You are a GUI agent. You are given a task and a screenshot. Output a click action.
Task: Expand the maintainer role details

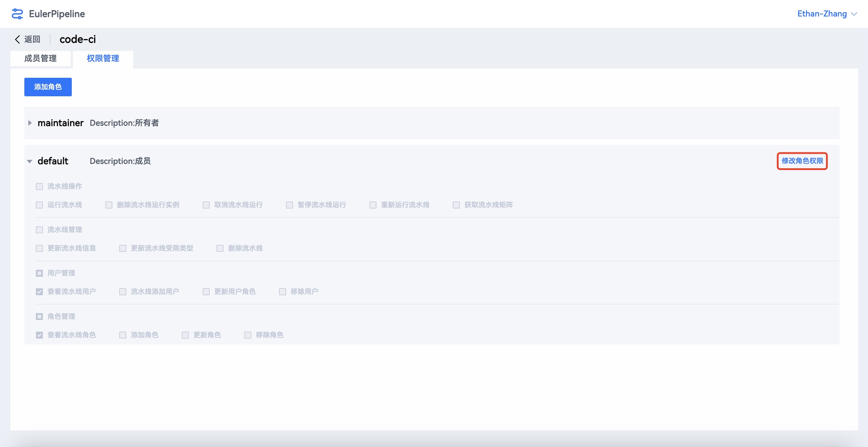pos(30,123)
